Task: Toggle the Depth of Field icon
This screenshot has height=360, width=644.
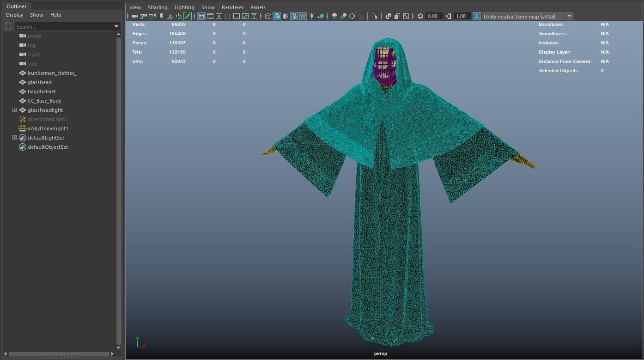Action: click(x=361, y=16)
